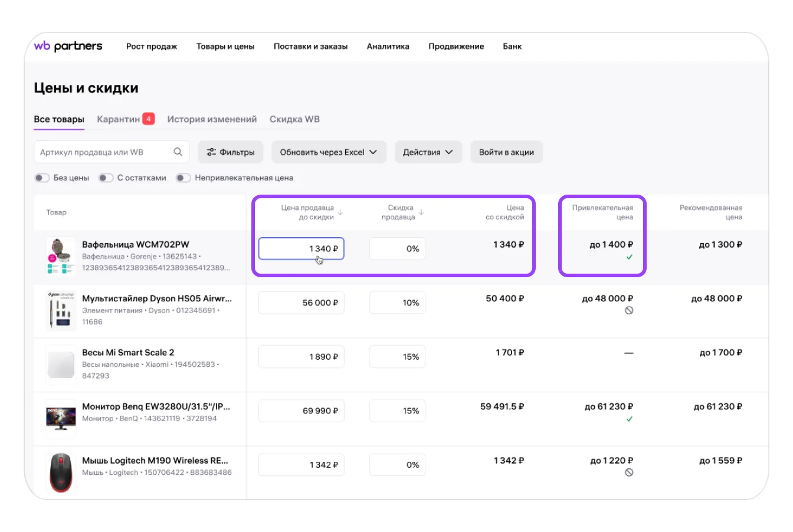The height and width of the screenshot is (532, 793).
Task: Click product name Вафельница WCM702PW
Action: 136,244
